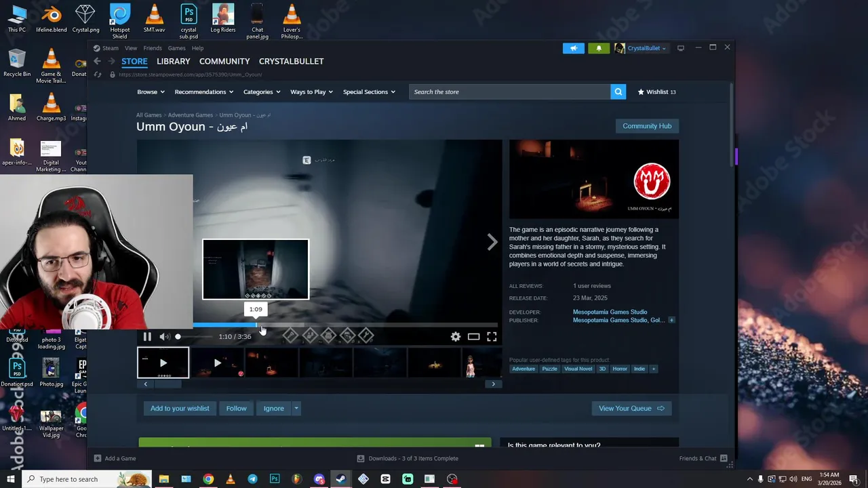Click the trailer volume slider
This screenshot has height=488, width=868.
pos(194,337)
